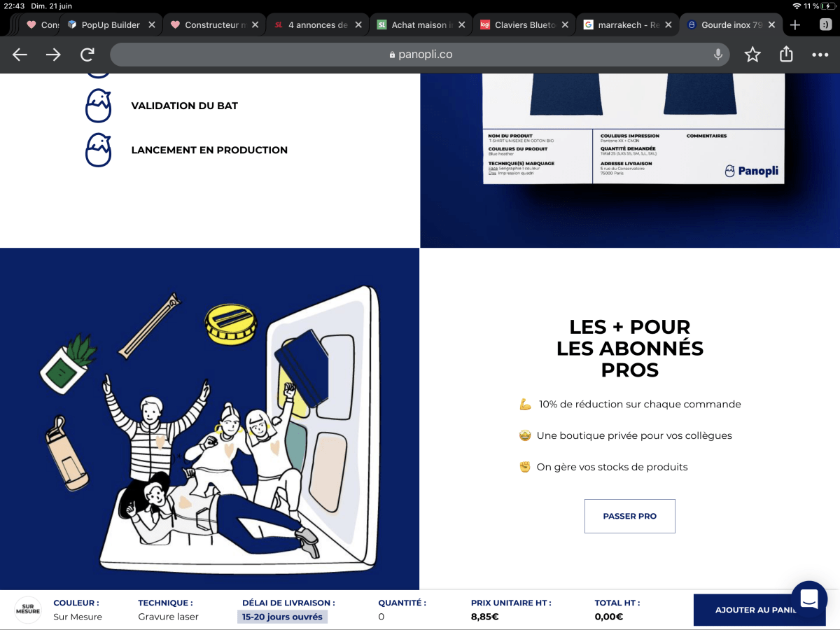Open the share sheet icon
This screenshot has width=840, height=630.
[785, 55]
